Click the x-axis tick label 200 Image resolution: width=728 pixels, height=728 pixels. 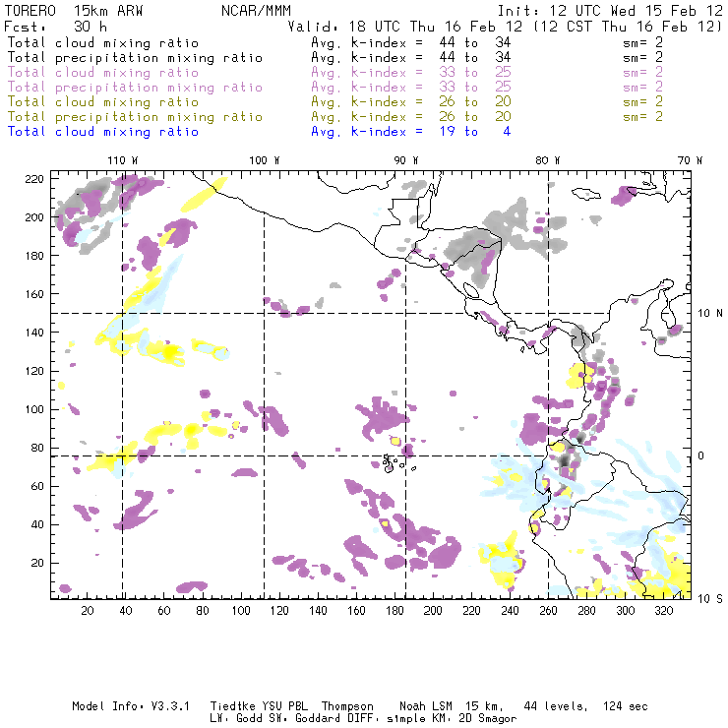[433, 611]
